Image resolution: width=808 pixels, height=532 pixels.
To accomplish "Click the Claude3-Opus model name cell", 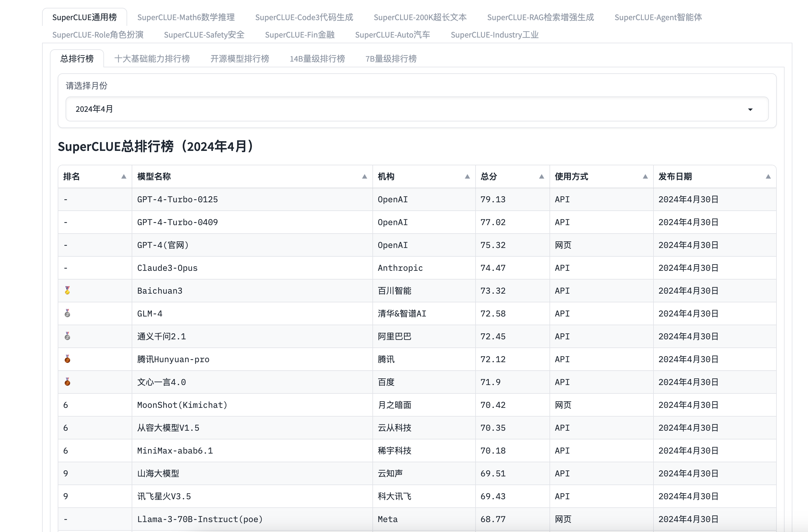I will tap(252, 268).
